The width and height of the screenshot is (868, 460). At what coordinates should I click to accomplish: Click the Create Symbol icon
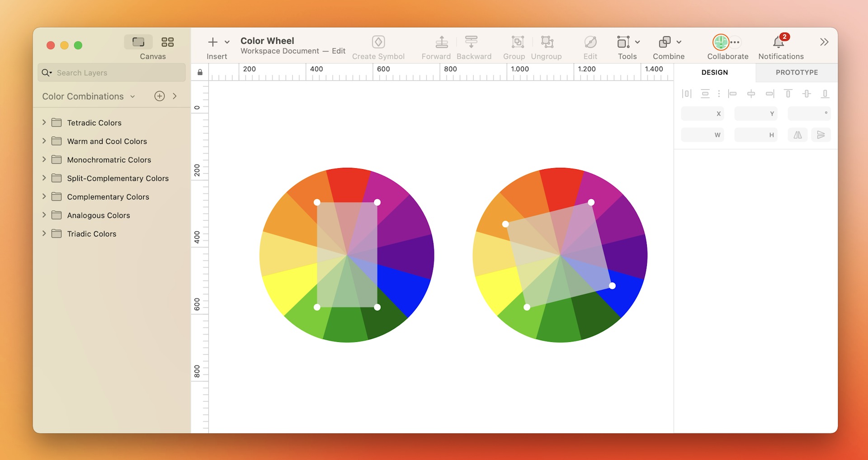pos(378,42)
